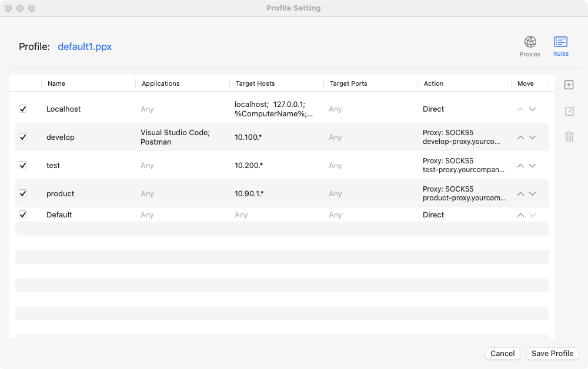Viewport: 588px width, 369px height.
Task: Select the test rule's 10.200.* target host
Action: (249, 166)
